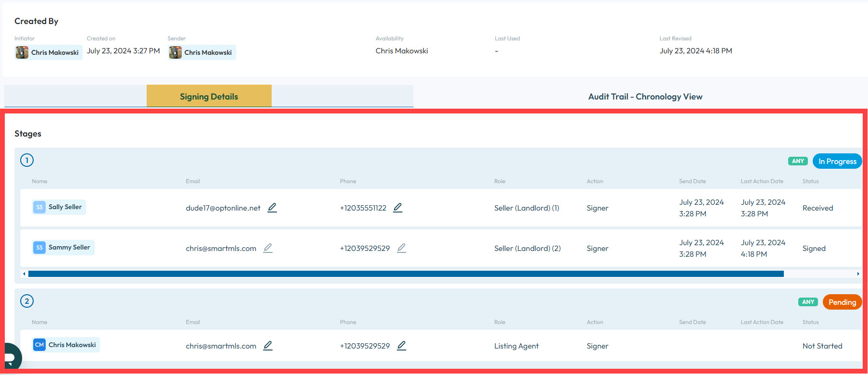This screenshot has height=375, width=868.
Task: Click Sammy Seller name chip
Action: coord(63,248)
